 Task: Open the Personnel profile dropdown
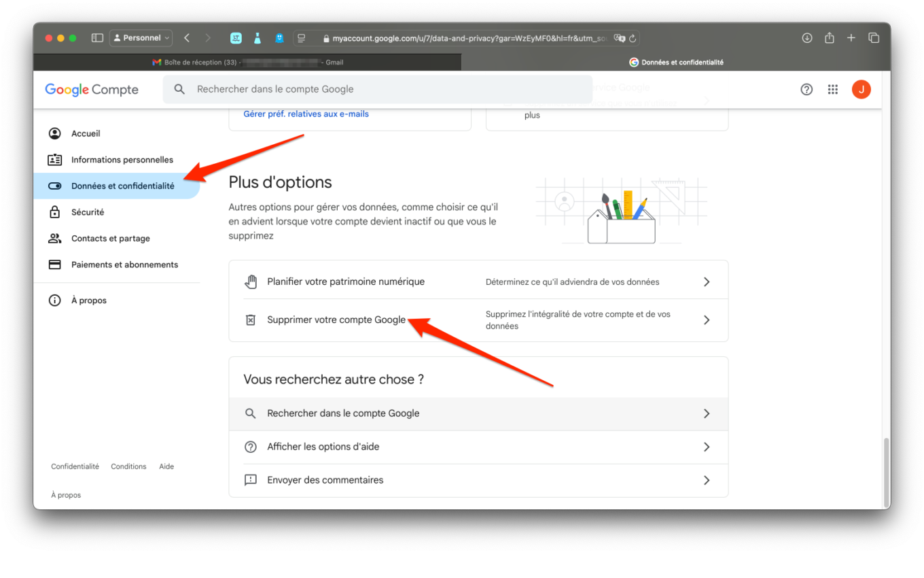(141, 38)
